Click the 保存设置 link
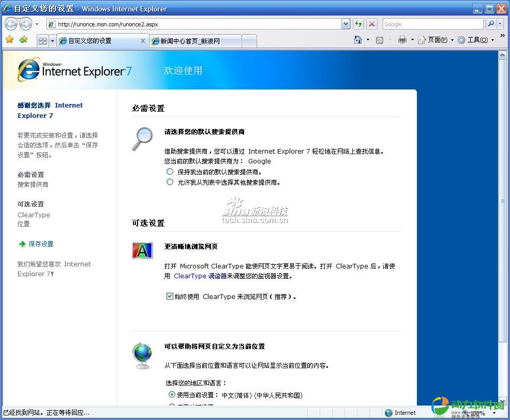Viewport: 510px width, 420px height. click(41, 244)
